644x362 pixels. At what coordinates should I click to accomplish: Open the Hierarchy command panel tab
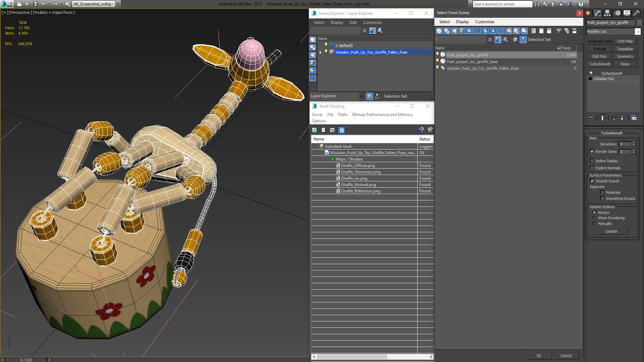click(x=607, y=13)
